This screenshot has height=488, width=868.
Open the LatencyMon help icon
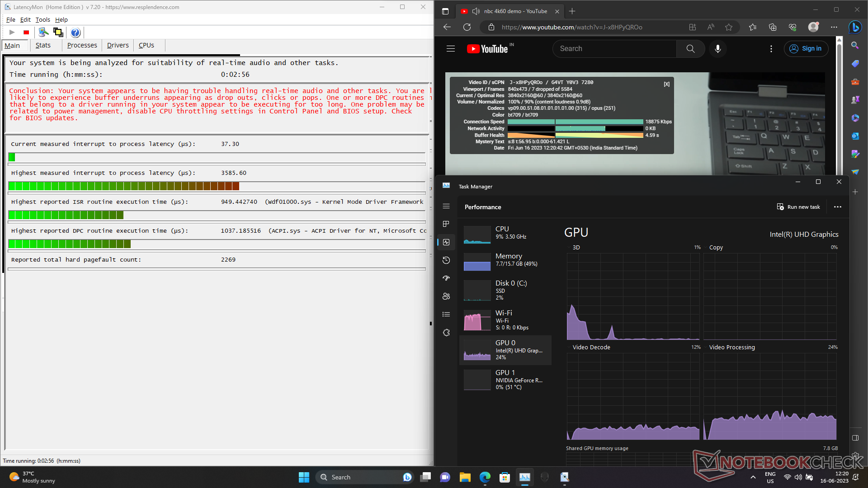tap(75, 33)
